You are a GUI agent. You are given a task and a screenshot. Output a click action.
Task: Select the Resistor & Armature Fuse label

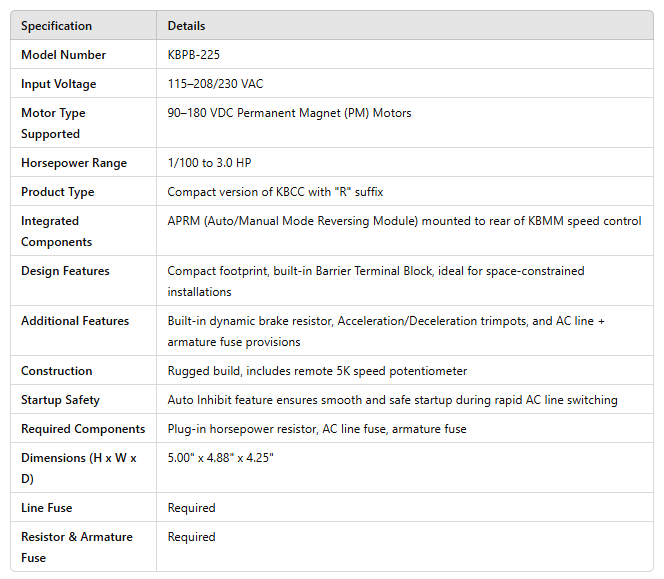coord(76,547)
